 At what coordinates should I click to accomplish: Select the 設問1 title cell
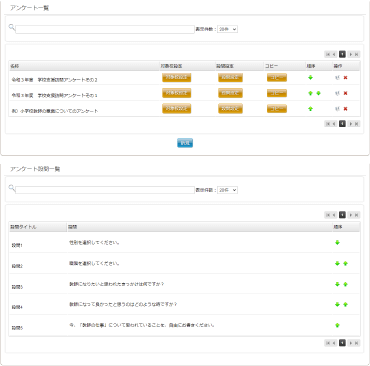click(x=17, y=245)
